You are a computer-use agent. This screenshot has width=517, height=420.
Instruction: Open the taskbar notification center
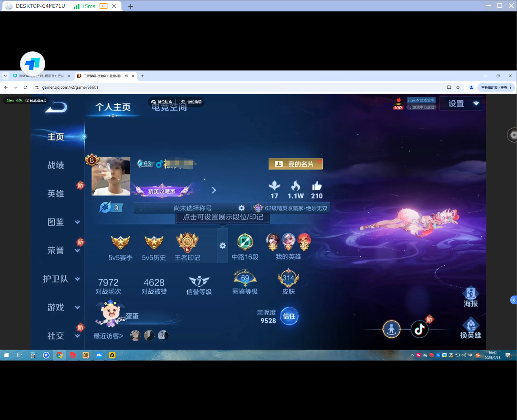508,355
